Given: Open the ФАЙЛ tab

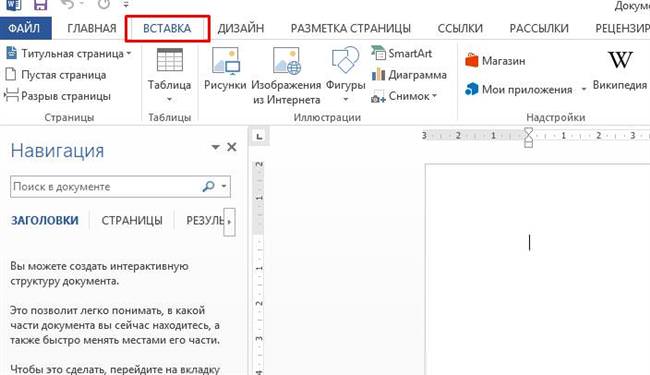Looking at the screenshot, I should click(x=25, y=28).
